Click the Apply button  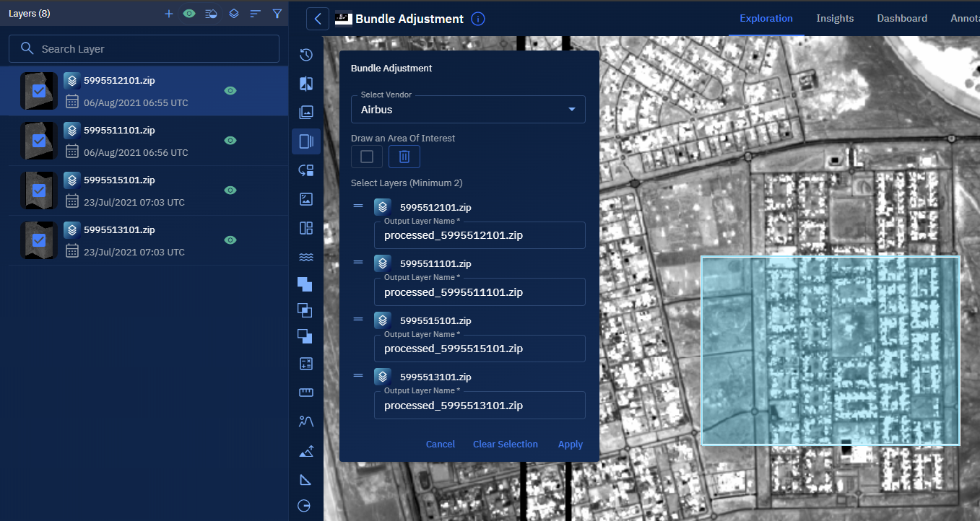coord(570,445)
